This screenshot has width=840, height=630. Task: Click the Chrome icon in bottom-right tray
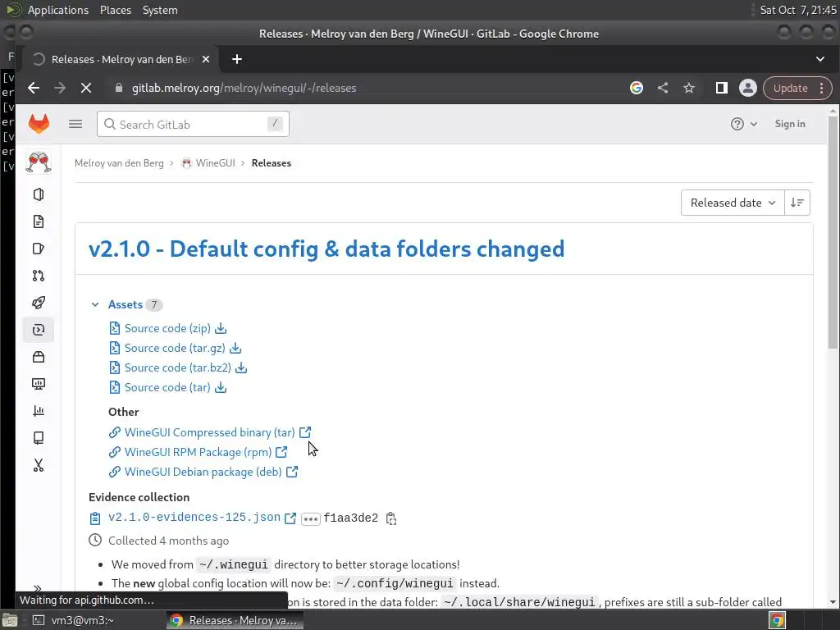pyautogui.click(x=777, y=620)
